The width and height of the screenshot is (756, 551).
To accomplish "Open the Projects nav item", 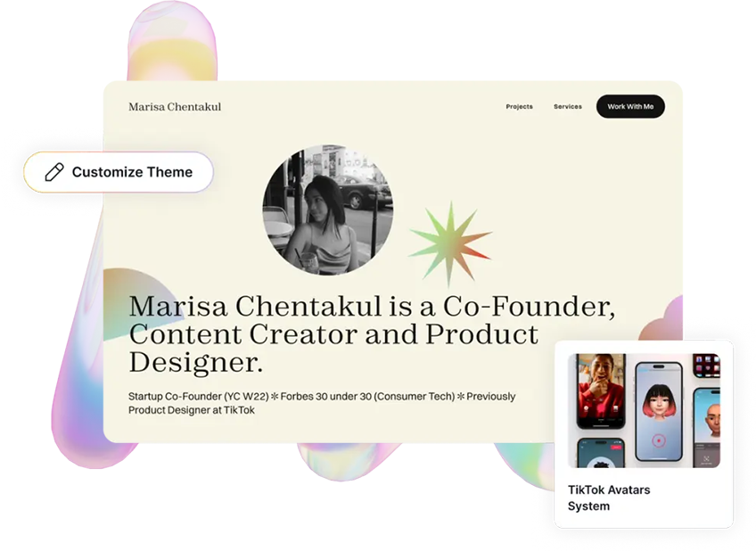I will point(519,106).
